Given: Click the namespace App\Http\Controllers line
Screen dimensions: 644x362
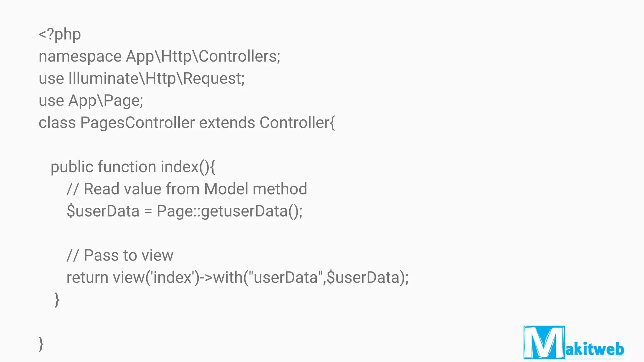Looking at the screenshot, I should click(x=159, y=57).
